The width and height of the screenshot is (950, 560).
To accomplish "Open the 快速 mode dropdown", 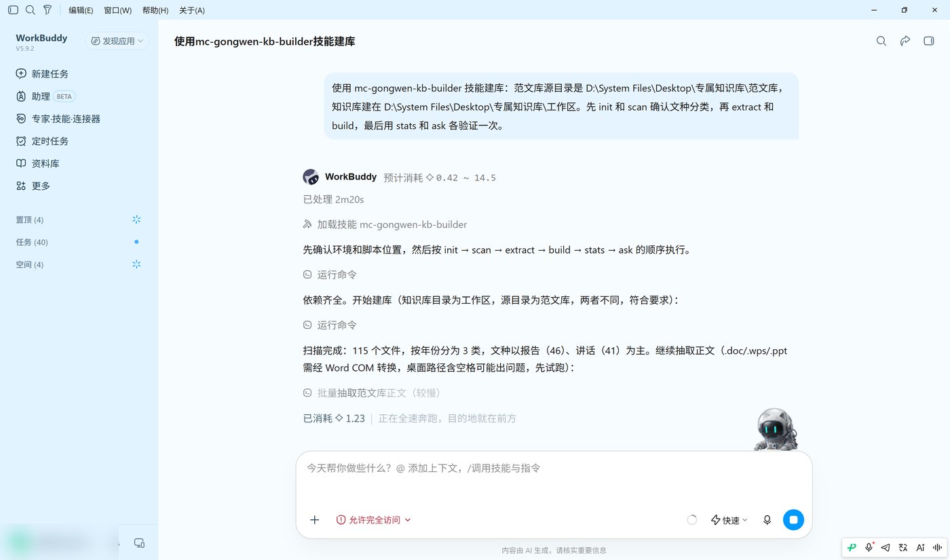I will tap(729, 520).
